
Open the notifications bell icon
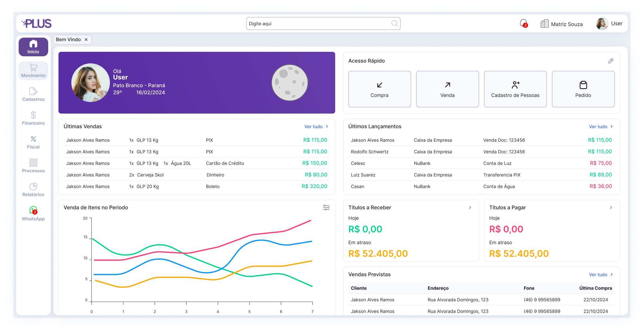(x=523, y=23)
